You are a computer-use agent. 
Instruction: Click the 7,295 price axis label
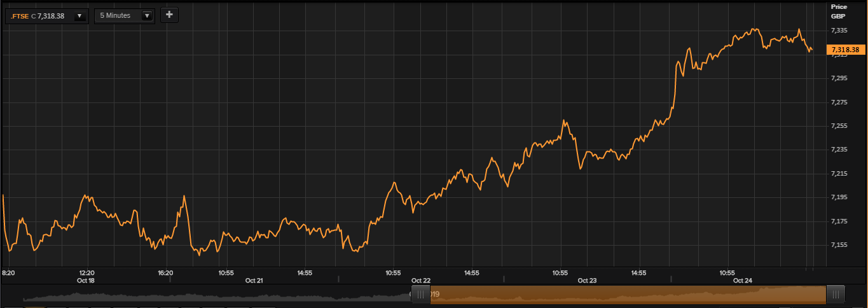(x=839, y=78)
